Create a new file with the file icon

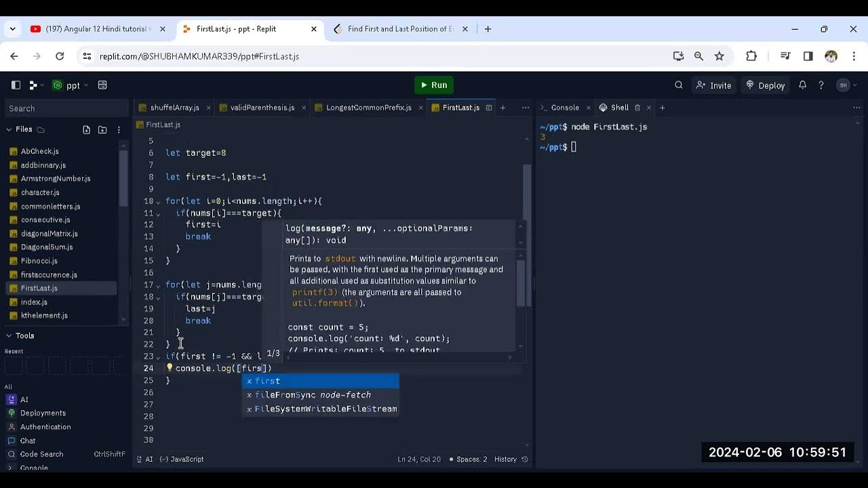pos(86,129)
